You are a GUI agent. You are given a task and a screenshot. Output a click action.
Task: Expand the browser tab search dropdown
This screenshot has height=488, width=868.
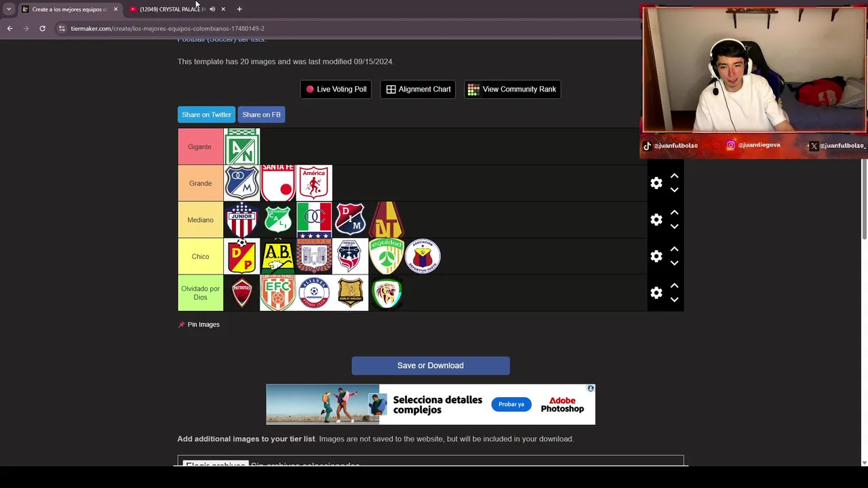[9, 9]
